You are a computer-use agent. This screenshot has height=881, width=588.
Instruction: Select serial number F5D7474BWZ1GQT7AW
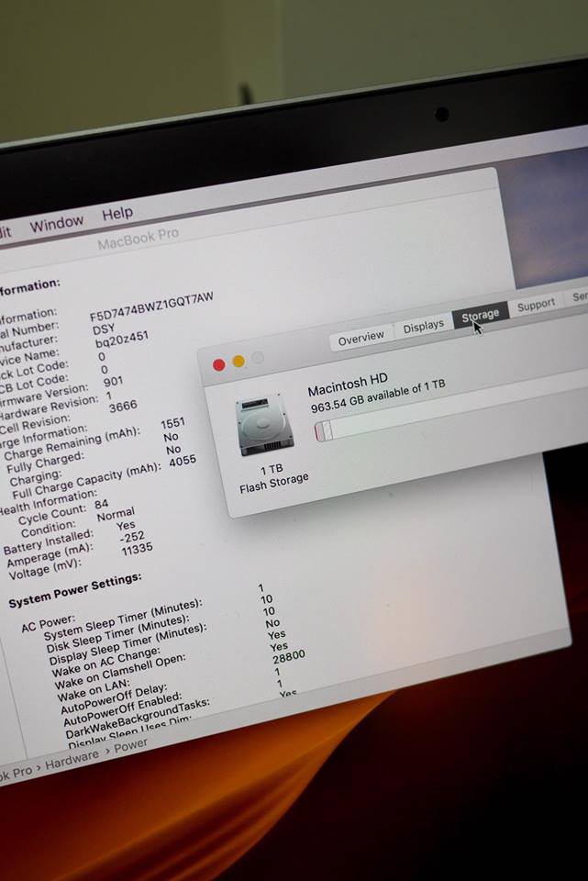click(x=151, y=307)
